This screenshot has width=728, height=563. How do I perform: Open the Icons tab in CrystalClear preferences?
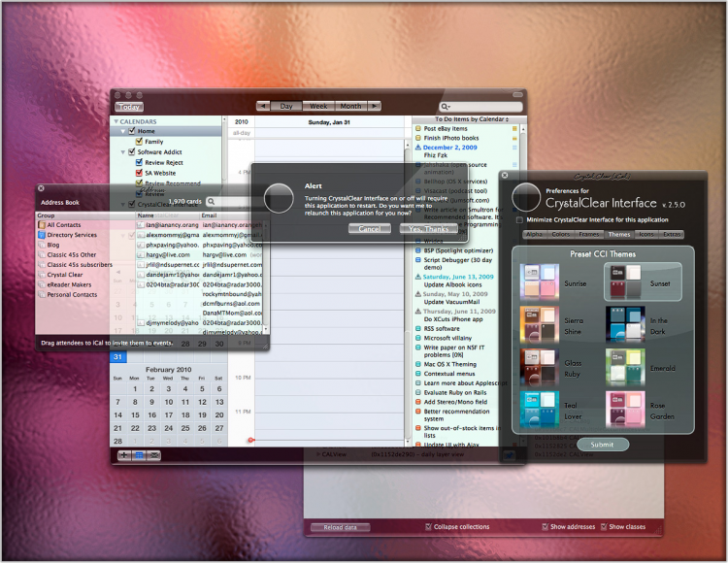[x=646, y=234]
